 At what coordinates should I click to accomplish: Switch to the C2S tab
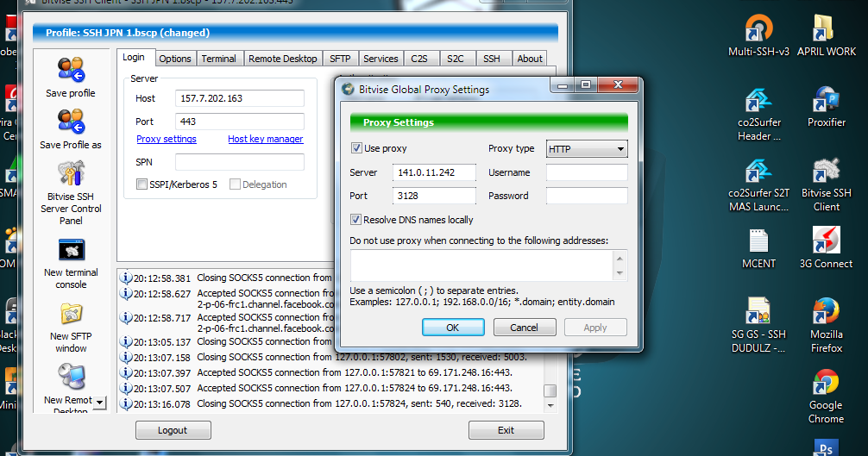(x=419, y=59)
